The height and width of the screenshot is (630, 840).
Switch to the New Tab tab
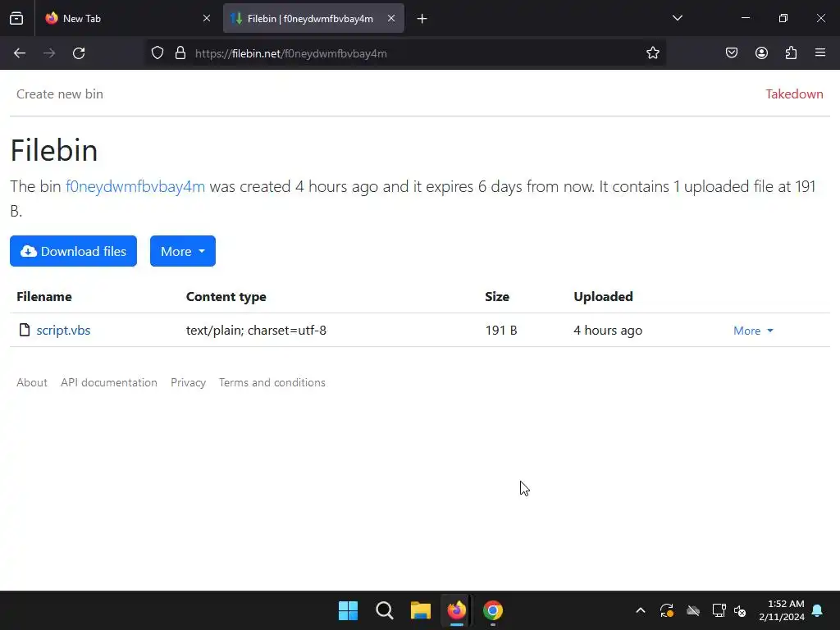click(126, 18)
